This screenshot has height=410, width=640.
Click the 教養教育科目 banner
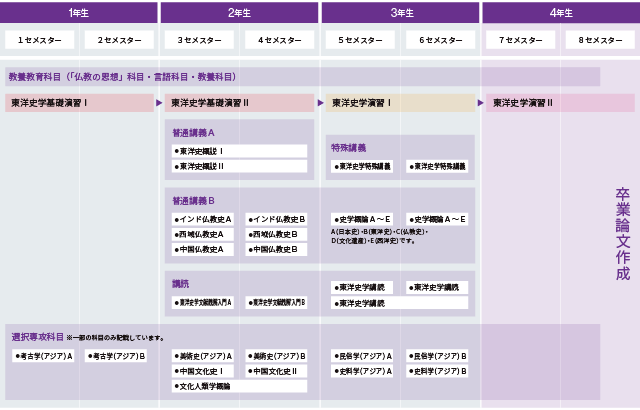pyautogui.click(x=302, y=77)
